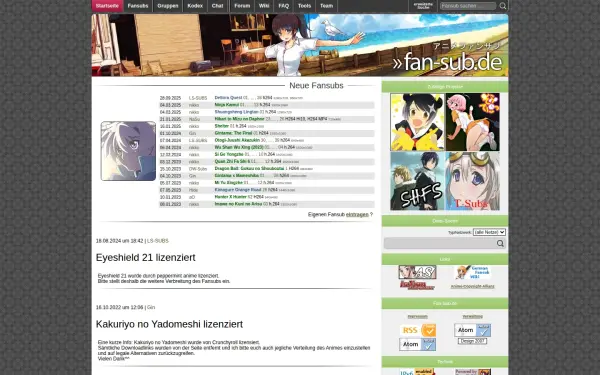Click the Design 2007 badge
The image size is (600, 375).
click(472, 341)
